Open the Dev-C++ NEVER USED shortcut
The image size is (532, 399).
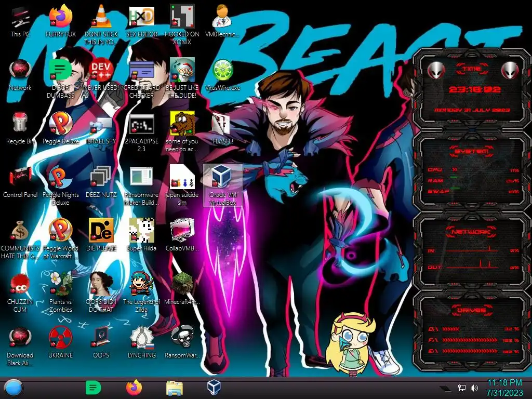click(101, 75)
